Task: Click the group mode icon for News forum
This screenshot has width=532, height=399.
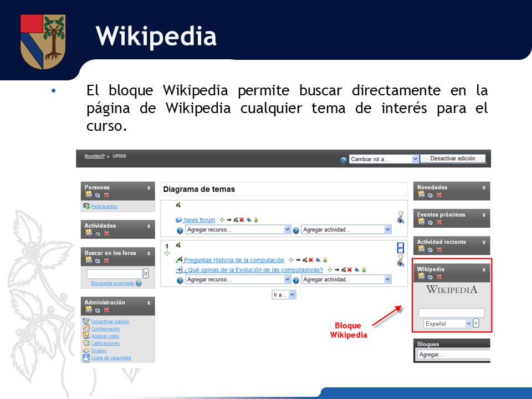Action: click(x=256, y=220)
